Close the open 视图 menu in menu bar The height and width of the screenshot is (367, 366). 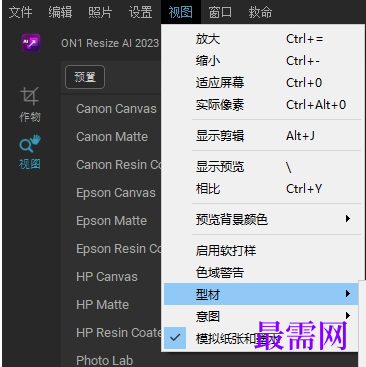pos(181,12)
